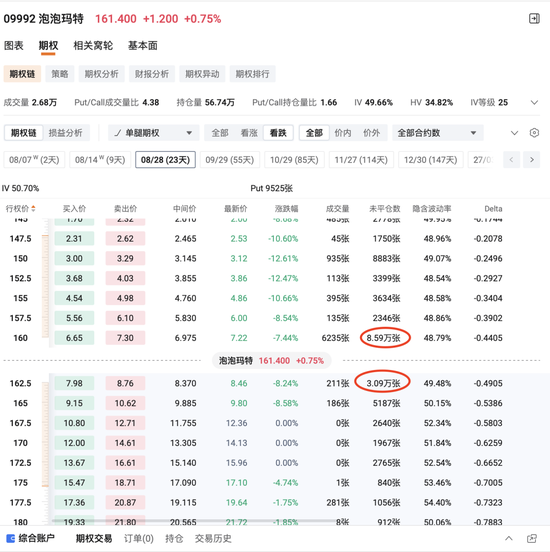Click ask price 7.30 for strike 160
Image resolution: width=550 pixels, height=552 pixels.
point(125,338)
